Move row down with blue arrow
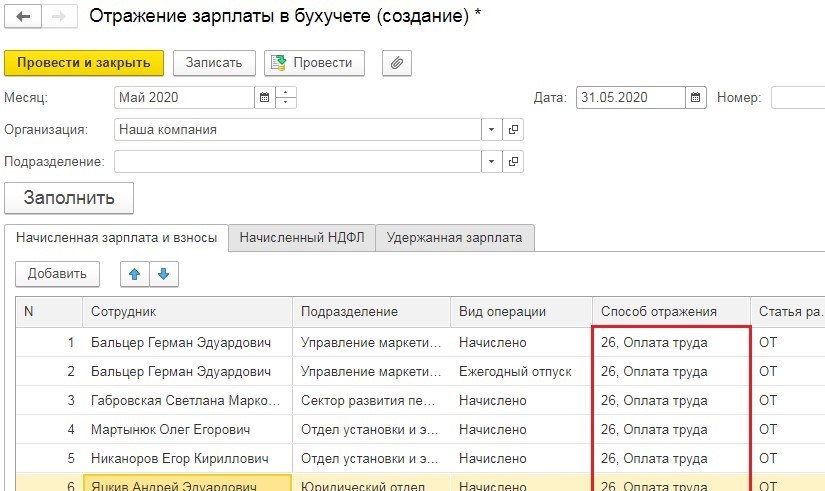This screenshot has height=491, width=825. click(x=163, y=274)
